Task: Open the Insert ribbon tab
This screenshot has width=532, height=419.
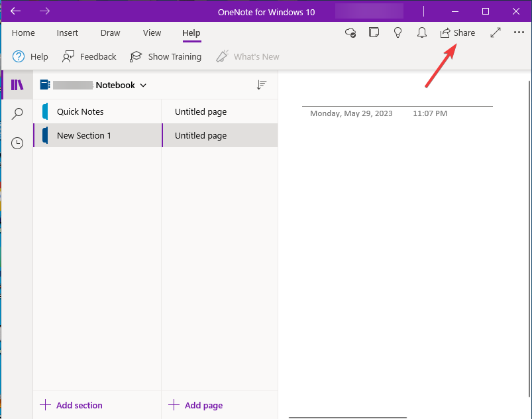Action: tap(67, 33)
